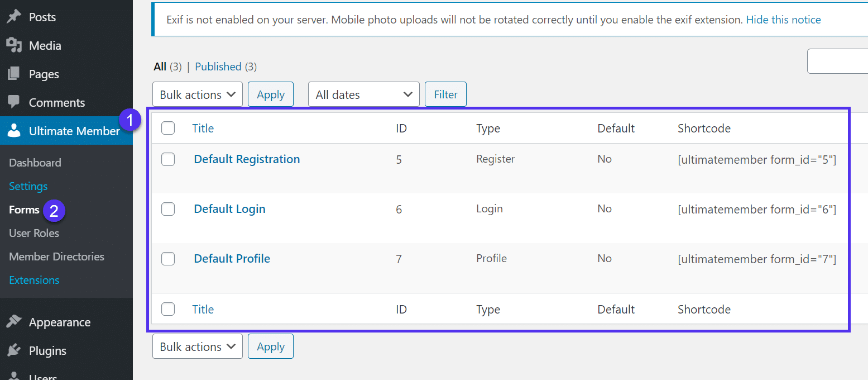This screenshot has height=380, width=868.
Task: Open the top Bulk actions dropdown
Action: (x=197, y=94)
